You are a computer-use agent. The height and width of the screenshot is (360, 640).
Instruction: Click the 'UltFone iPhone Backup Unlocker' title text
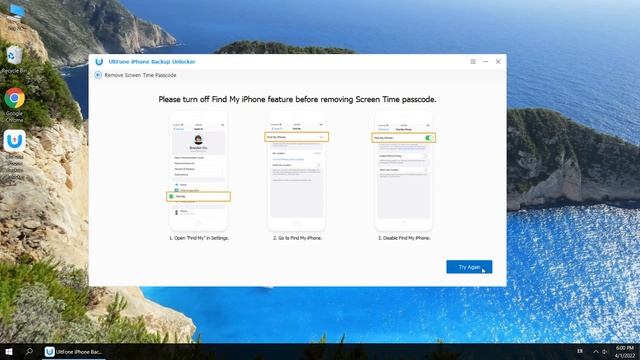[x=152, y=62]
